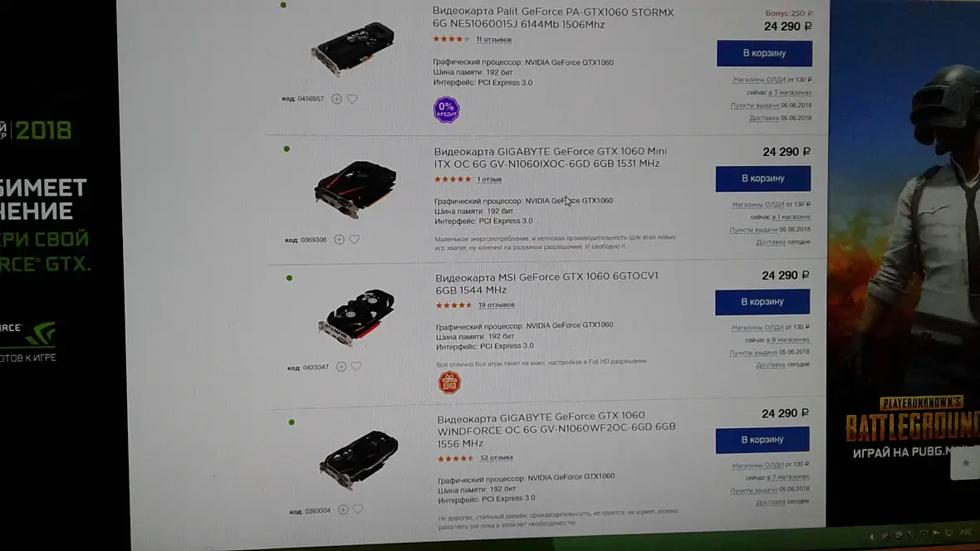Add GIGABYTE WINDFORCE OC card to cart
Viewport: 980px width, 551px height.
(762, 440)
